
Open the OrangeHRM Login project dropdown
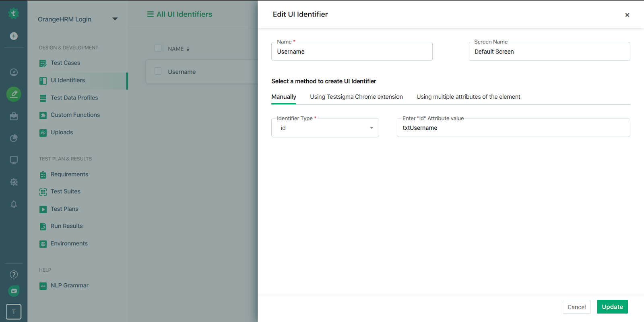coord(78,19)
